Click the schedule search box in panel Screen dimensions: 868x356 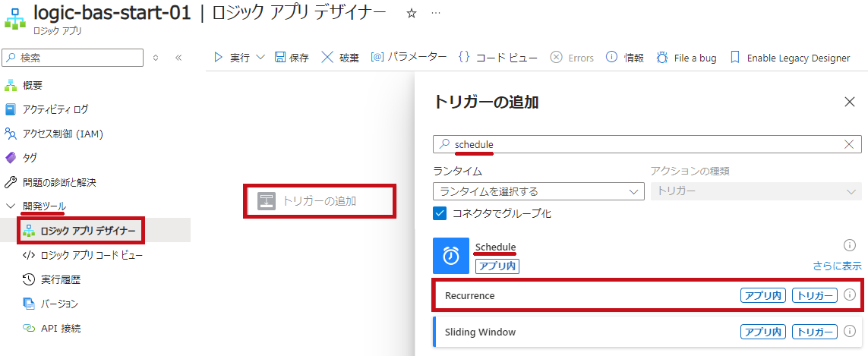[647, 144]
